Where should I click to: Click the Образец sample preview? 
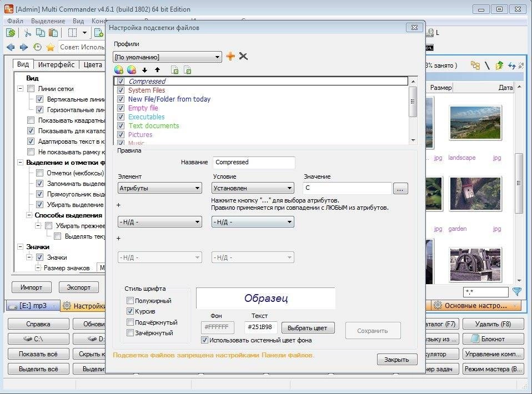(265, 299)
